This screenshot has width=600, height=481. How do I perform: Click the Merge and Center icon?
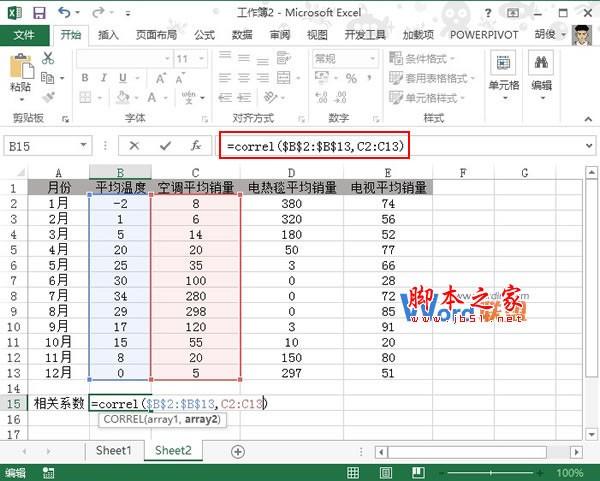coord(284,78)
